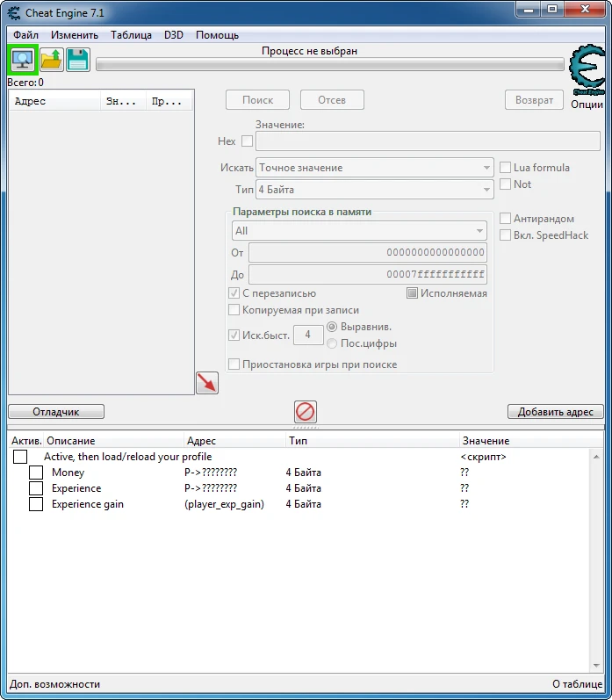
Task: Click the Возврат button
Action: click(534, 100)
